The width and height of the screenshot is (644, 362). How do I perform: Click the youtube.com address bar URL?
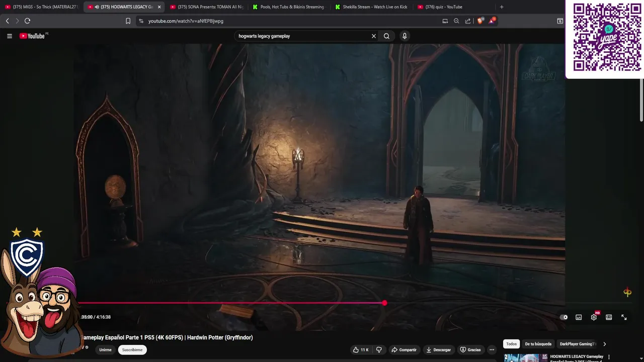coord(186,21)
